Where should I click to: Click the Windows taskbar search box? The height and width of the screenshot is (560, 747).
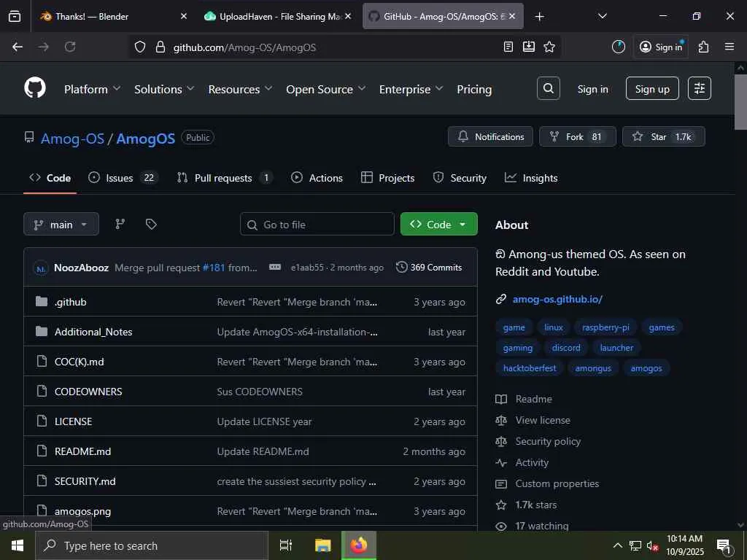tap(152, 545)
